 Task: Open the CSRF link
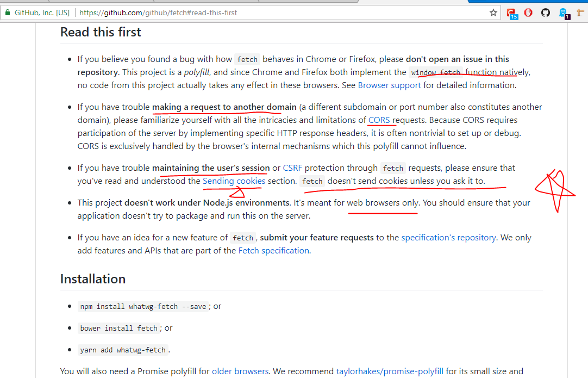pyautogui.click(x=292, y=168)
